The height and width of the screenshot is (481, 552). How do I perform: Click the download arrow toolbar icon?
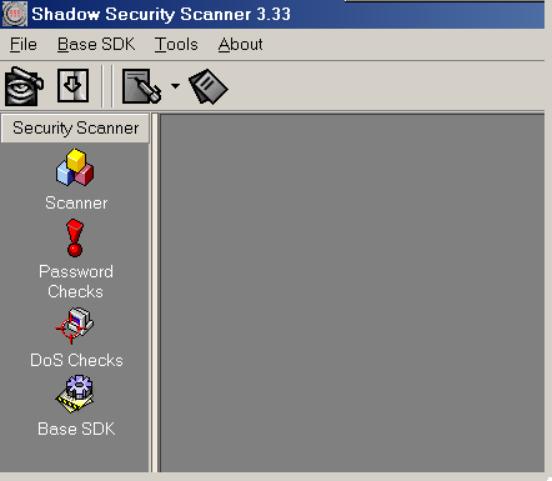[x=73, y=86]
